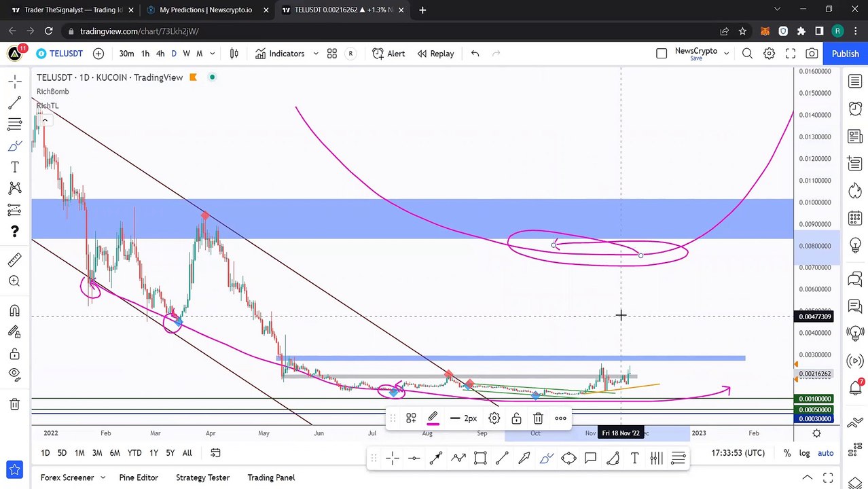Open the alerts clock in right sidebar

(854, 109)
